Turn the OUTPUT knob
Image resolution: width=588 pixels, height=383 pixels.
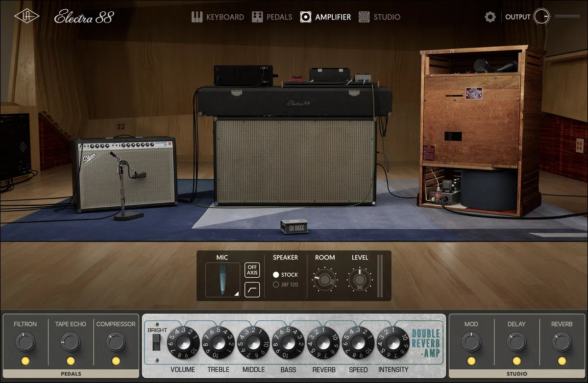pos(542,16)
